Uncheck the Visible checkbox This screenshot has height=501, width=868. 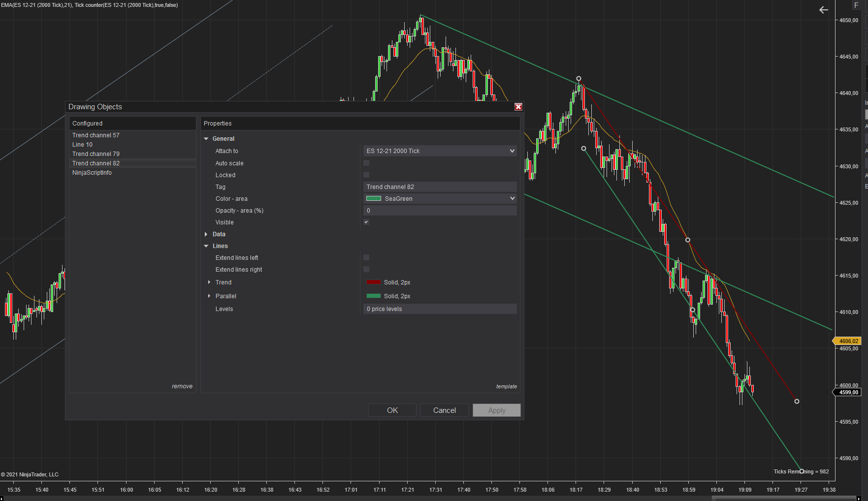366,222
